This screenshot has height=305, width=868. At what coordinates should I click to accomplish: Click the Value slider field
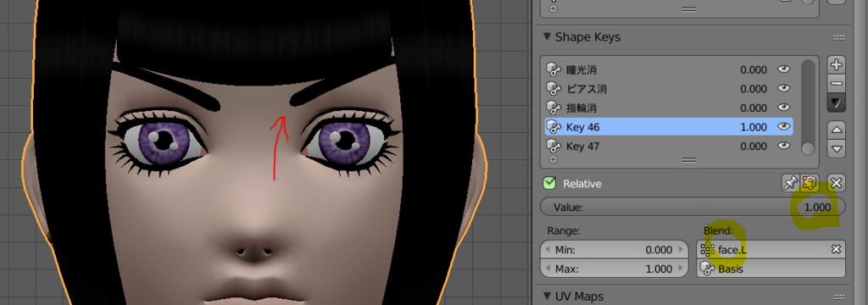[x=693, y=207]
